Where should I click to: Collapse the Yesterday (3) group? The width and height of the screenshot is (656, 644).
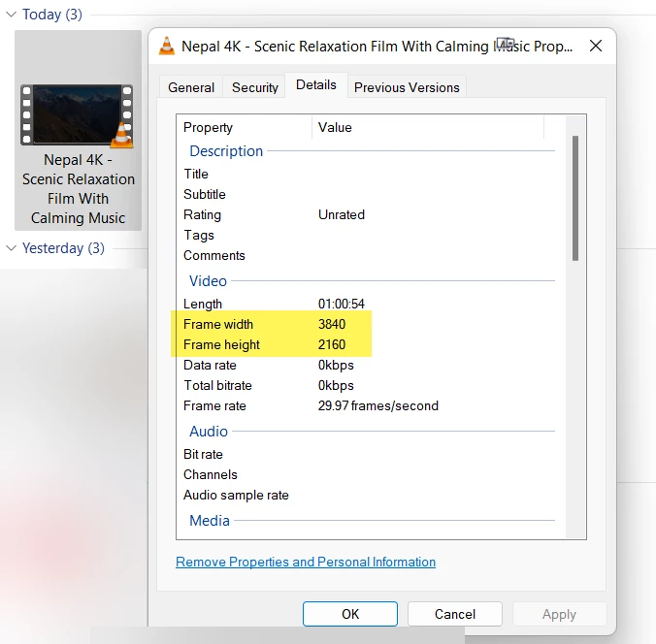(x=12, y=248)
